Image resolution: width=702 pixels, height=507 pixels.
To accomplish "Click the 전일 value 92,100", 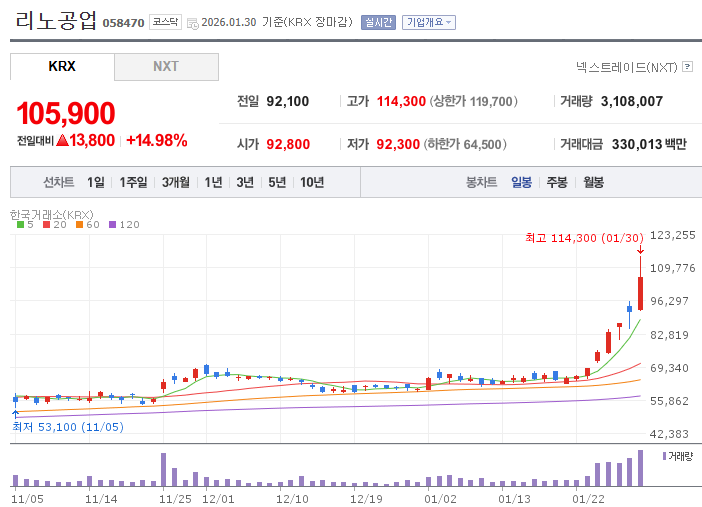I will 287,101.
